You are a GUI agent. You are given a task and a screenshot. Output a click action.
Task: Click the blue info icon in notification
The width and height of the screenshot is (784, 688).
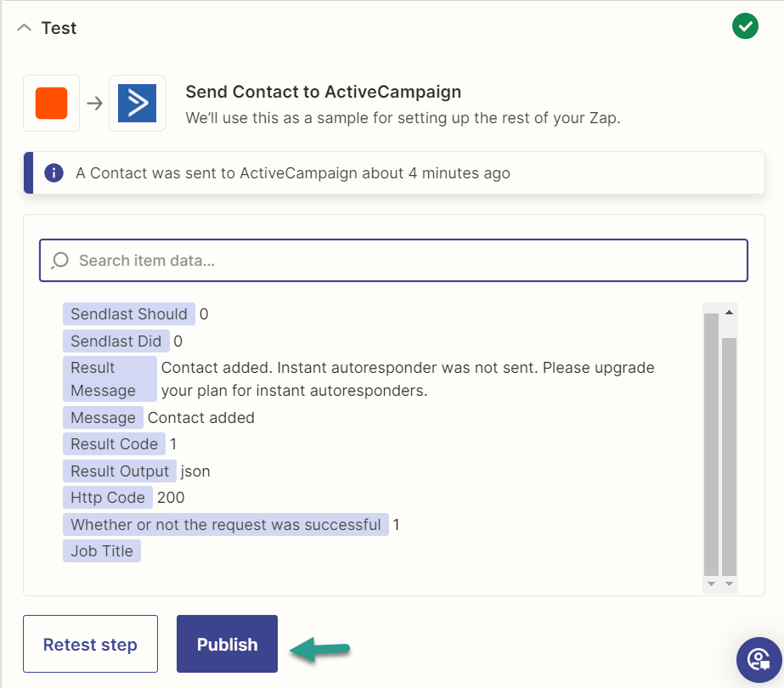point(54,173)
